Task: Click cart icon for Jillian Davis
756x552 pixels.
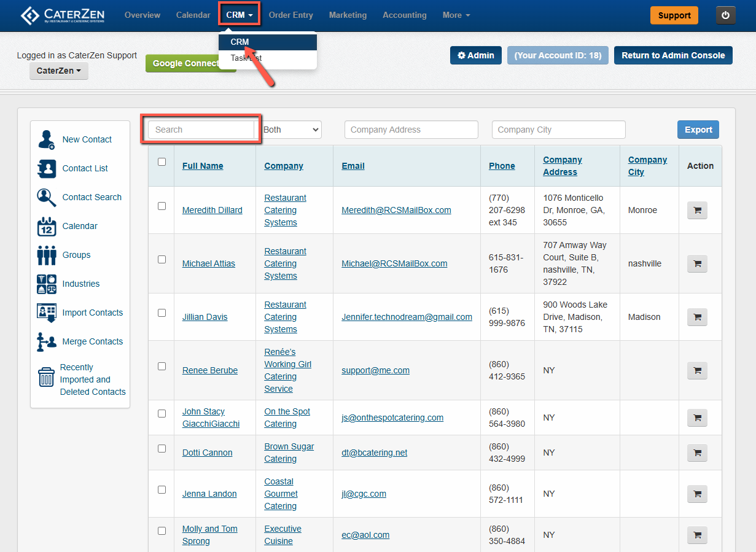Action: (697, 317)
